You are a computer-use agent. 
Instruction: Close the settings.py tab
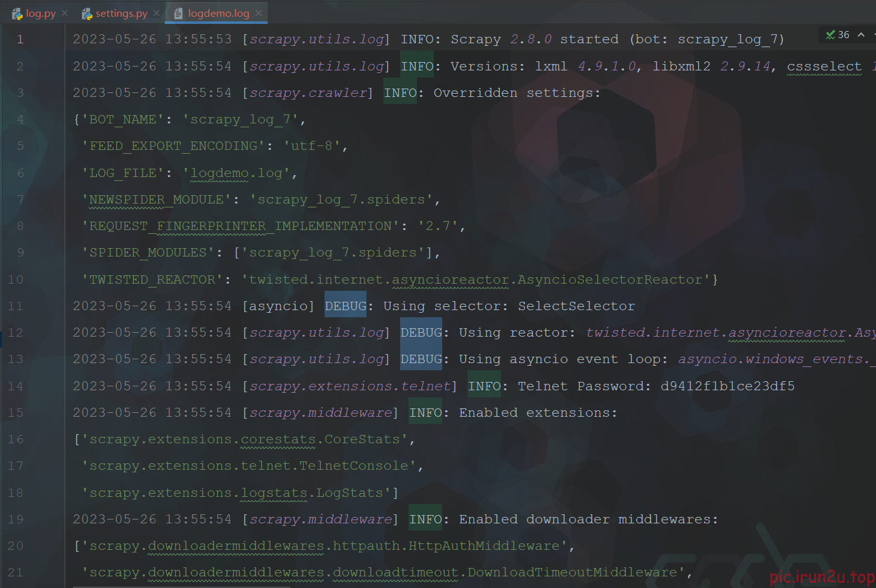[x=156, y=13]
